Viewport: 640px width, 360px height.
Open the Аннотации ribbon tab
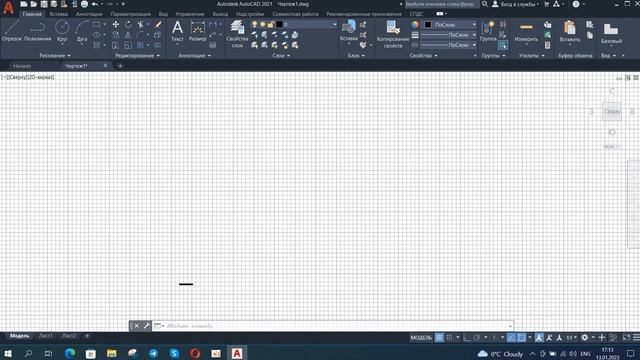coord(89,14)
